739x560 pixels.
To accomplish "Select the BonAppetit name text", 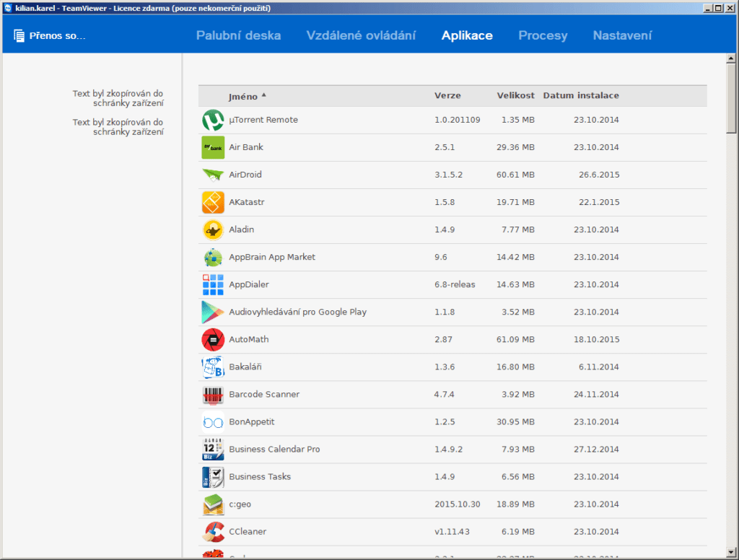I will click(x=252, y=421).
